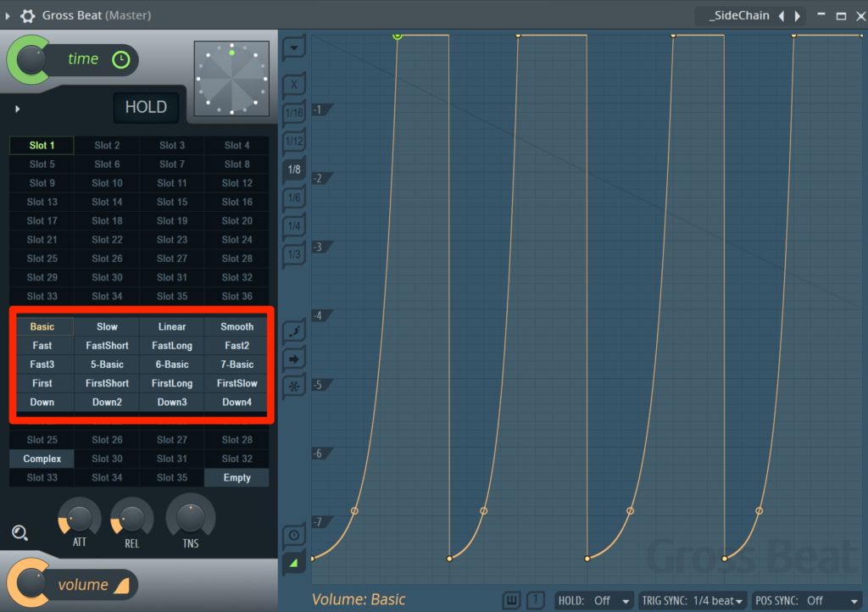Set envelope snap to 1/12
Viewport: 868px width, 612px height.
coord(294,141)
